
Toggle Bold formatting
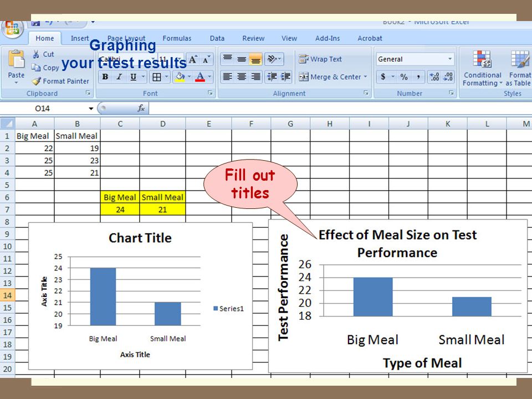105,77
